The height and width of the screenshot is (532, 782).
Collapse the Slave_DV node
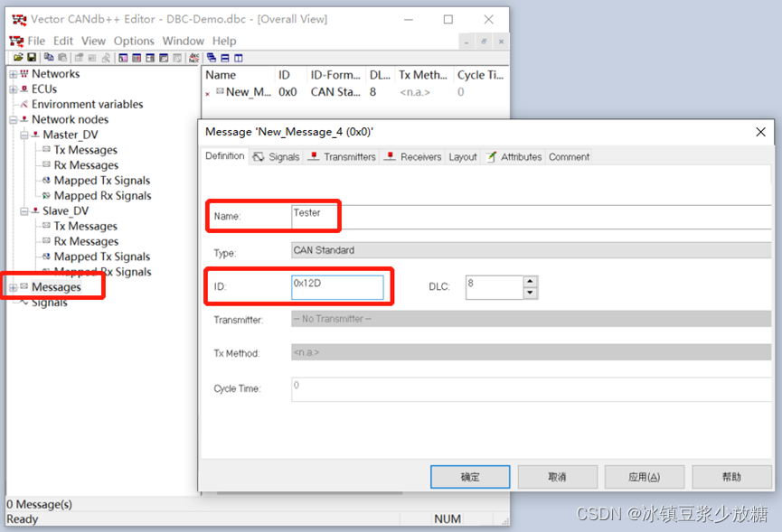point(24,211)
